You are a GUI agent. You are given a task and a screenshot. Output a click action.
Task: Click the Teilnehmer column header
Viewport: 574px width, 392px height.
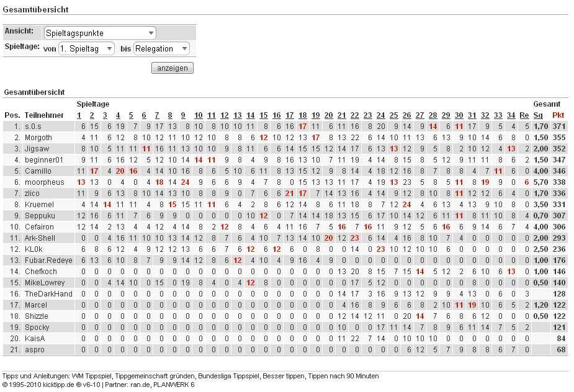(44, 115)
